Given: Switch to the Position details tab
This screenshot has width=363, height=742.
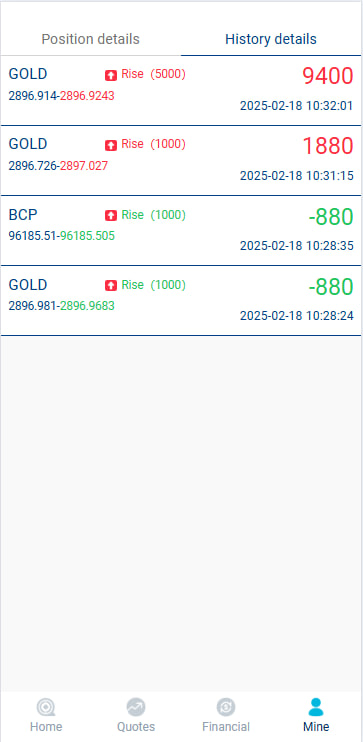Looking at the screenshot, I should 90,39.
